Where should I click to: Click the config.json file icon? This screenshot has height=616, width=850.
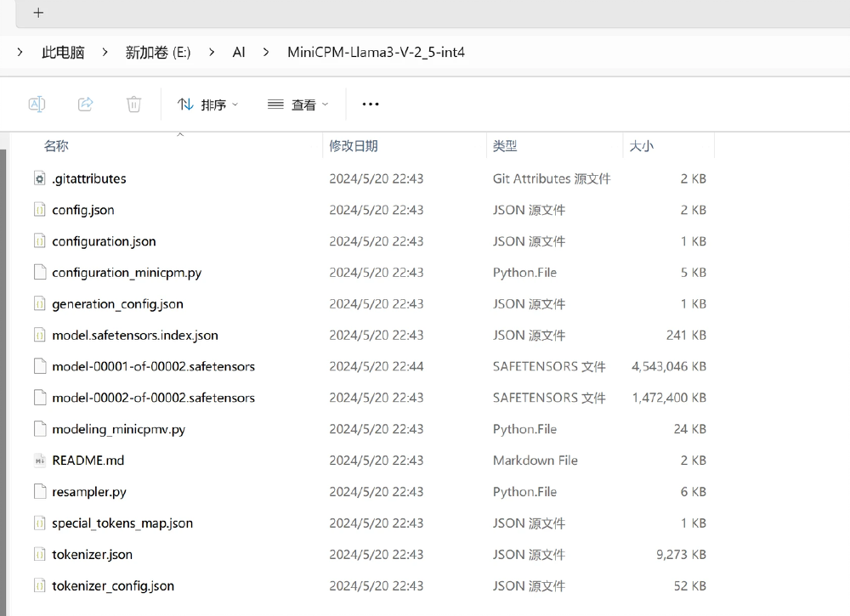(39, 210)
